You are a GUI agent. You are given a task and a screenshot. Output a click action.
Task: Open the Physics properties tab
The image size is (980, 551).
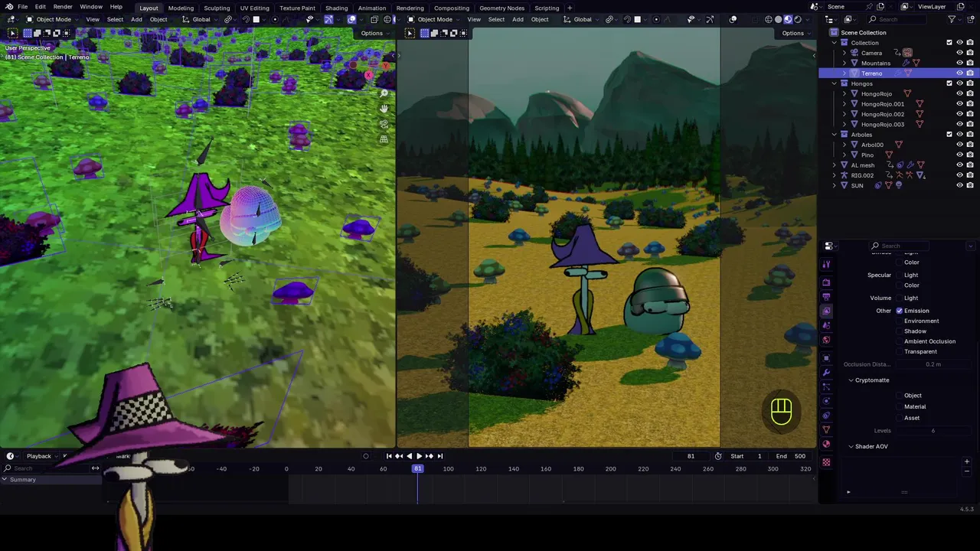(826, 401)
